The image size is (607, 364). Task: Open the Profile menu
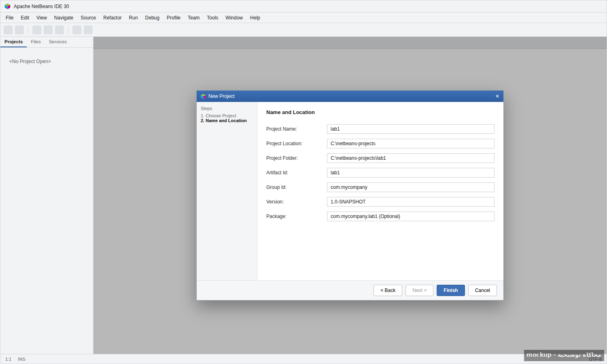(174, 18)
